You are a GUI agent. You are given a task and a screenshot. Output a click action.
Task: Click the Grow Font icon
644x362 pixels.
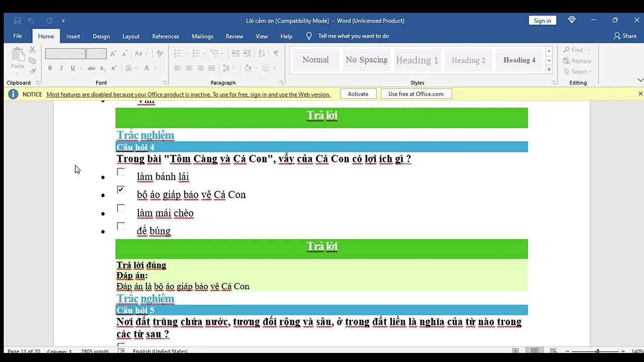(113, 53)
